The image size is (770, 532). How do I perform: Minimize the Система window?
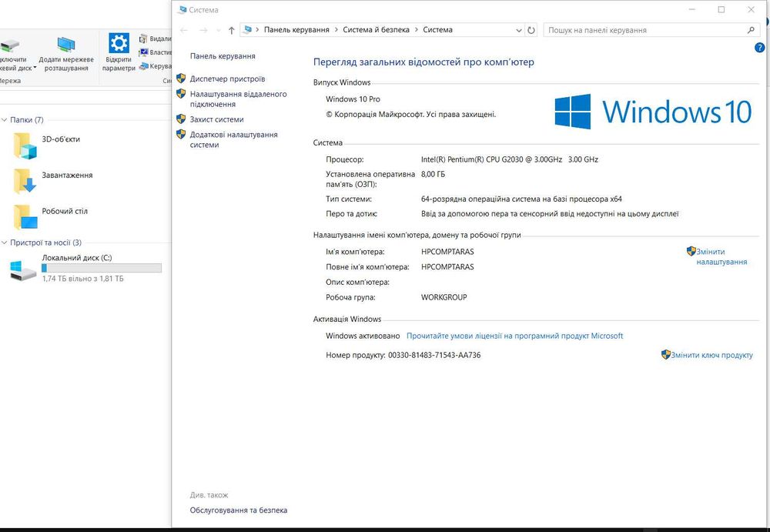[692, 9]
